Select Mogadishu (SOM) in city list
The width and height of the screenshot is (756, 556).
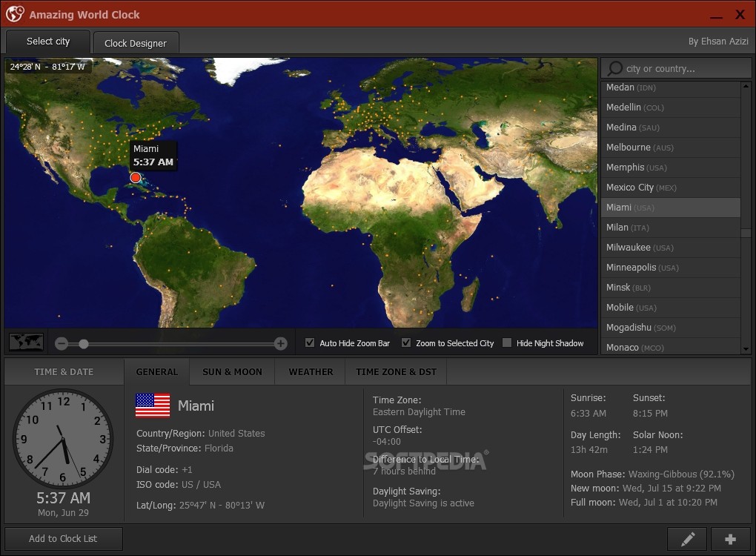[671, 328]
